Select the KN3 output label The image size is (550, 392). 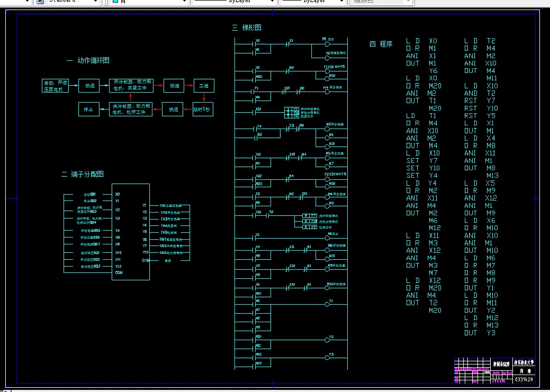tap(171, 253)
